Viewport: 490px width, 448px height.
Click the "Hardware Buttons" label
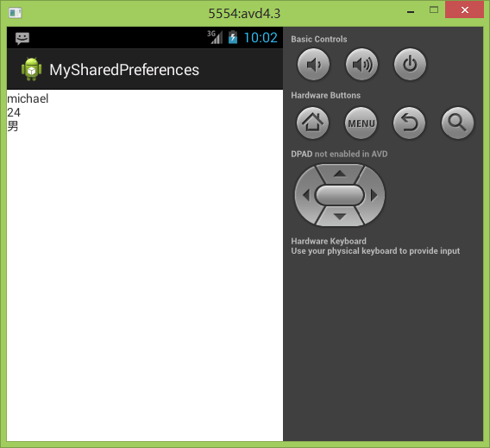[x=325, y=95]
